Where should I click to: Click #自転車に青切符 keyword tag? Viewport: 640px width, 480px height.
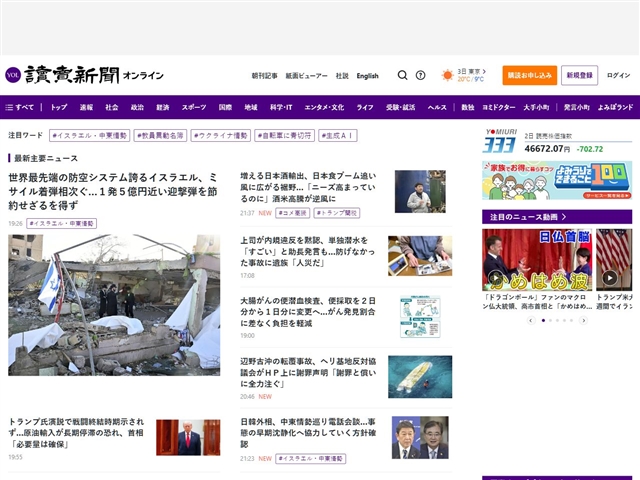click(x=284, y=136)
